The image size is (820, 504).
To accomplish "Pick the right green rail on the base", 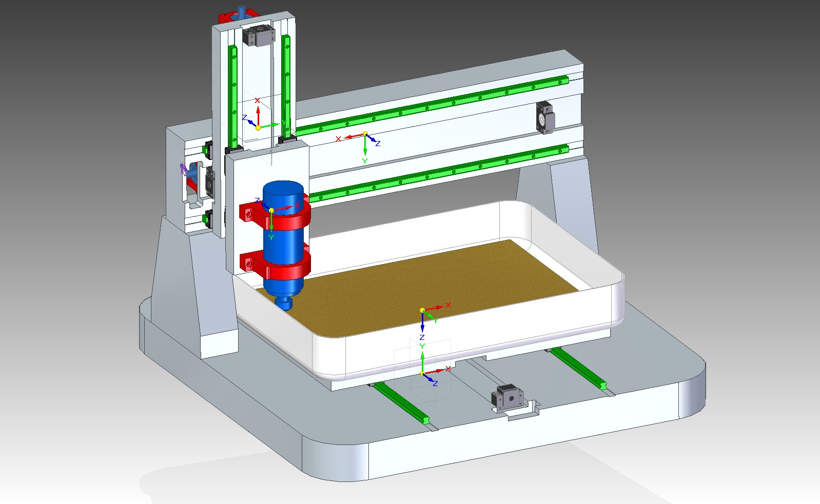I will 580,368.
